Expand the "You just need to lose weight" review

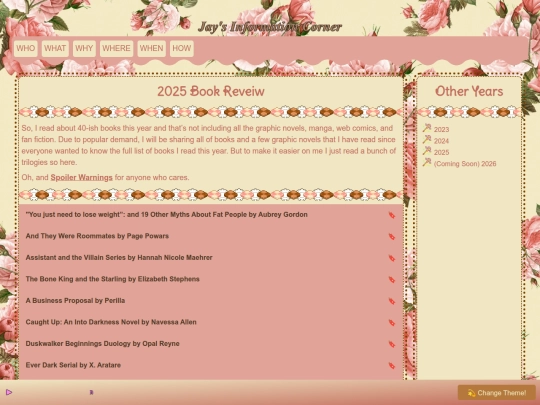[x=211, y=215]
